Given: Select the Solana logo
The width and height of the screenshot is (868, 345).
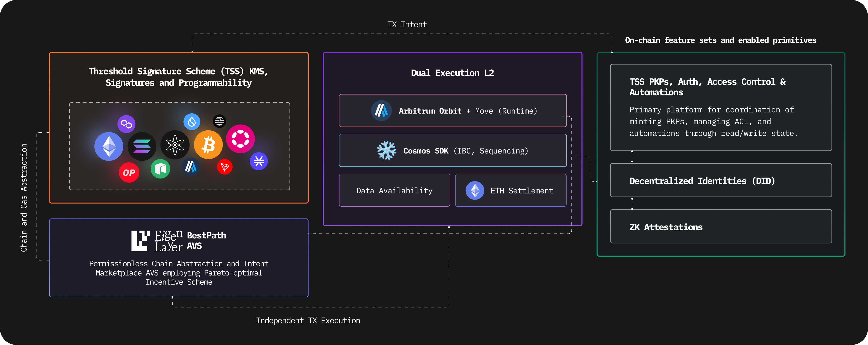Looking at the screenshot, I should pyautogui.click(x=142, y=147).
